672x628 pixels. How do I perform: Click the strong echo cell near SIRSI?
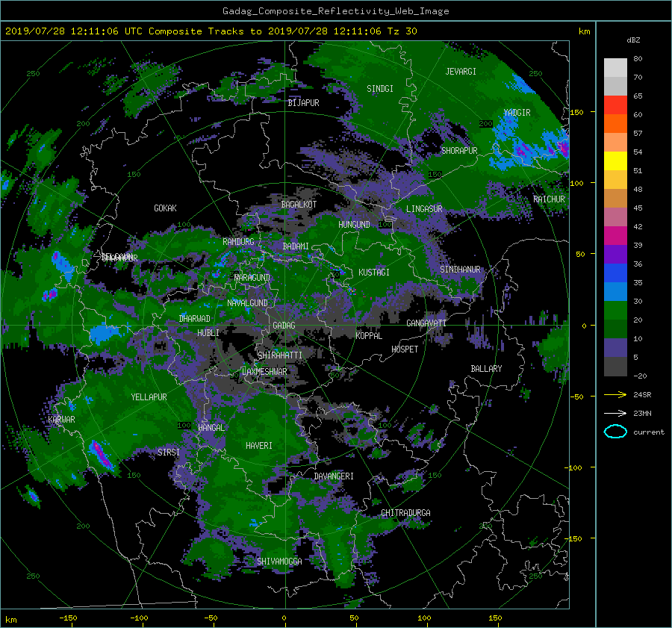[x=102, y=456]
